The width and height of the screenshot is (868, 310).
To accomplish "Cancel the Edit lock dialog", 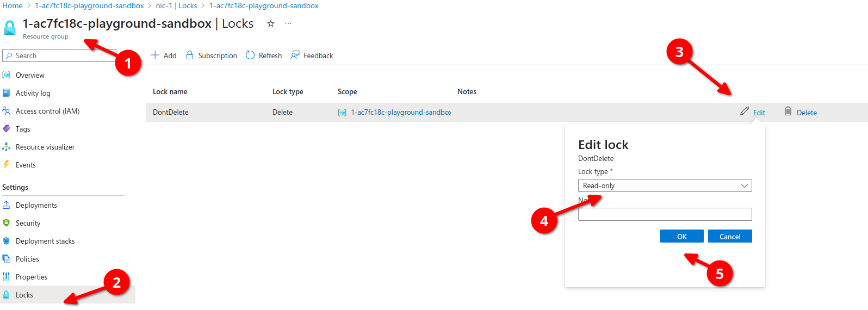I will [729, 237].
